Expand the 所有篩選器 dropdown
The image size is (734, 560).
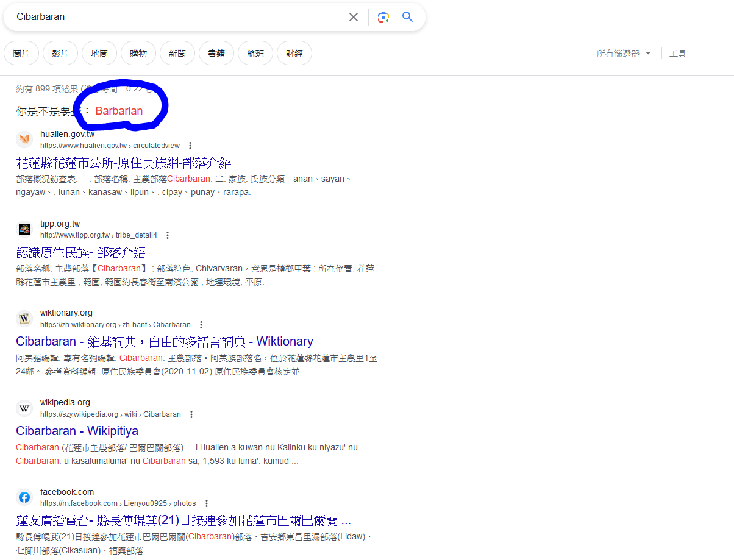pyautogui.click(x=624, y=54)
